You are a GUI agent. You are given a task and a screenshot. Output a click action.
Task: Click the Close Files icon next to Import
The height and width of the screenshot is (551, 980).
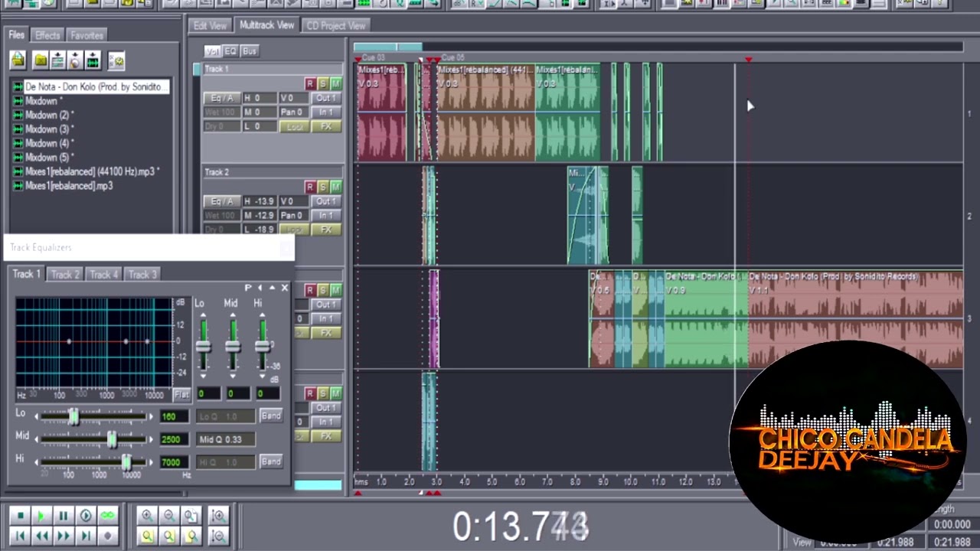[x=41, y=60]
